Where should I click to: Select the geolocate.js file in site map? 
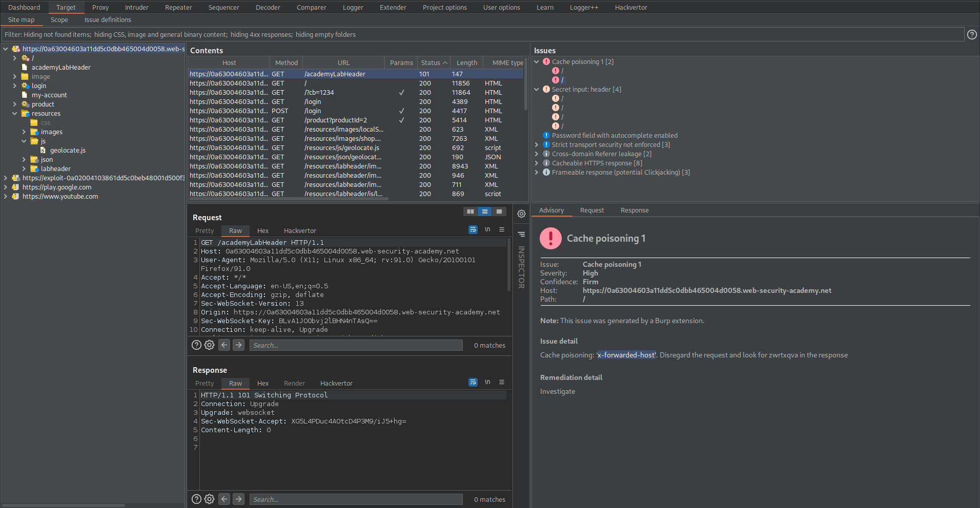point(68,151)
